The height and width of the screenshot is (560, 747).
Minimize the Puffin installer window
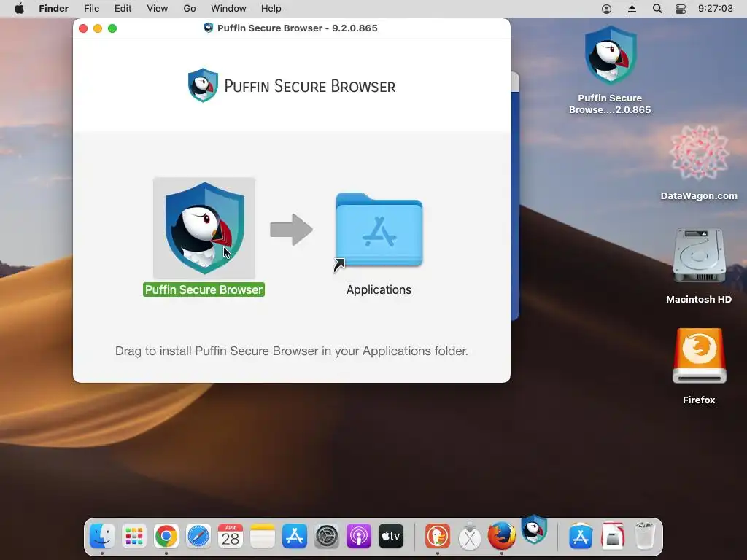98,28
